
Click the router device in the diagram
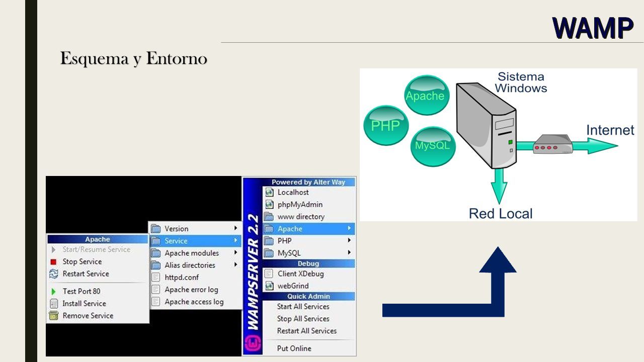553,145
